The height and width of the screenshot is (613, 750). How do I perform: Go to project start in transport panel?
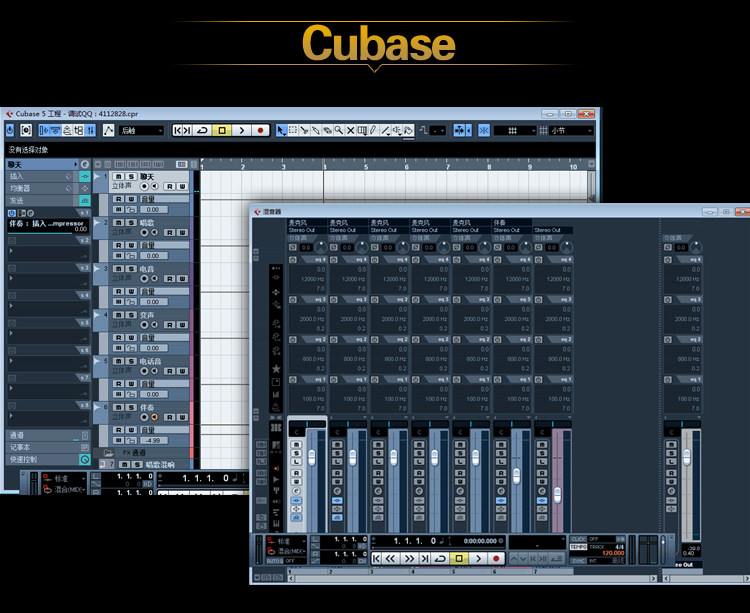coord(376,558)
